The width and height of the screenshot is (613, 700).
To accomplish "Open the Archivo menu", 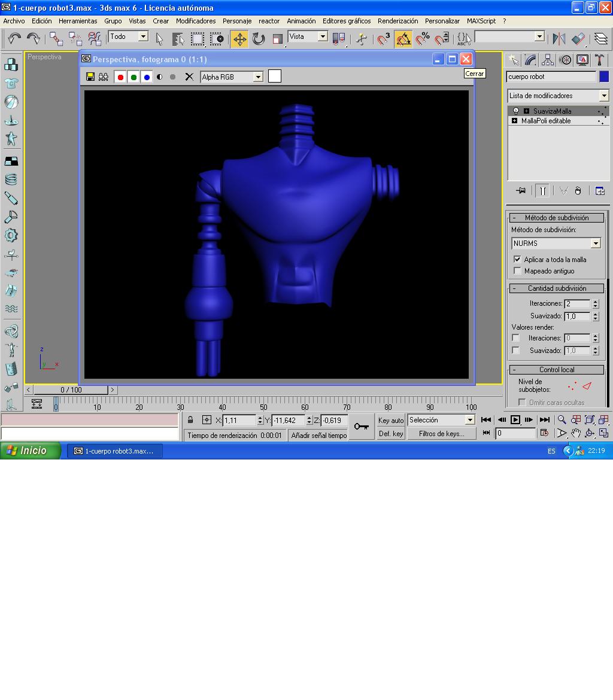I will [14, 21].
